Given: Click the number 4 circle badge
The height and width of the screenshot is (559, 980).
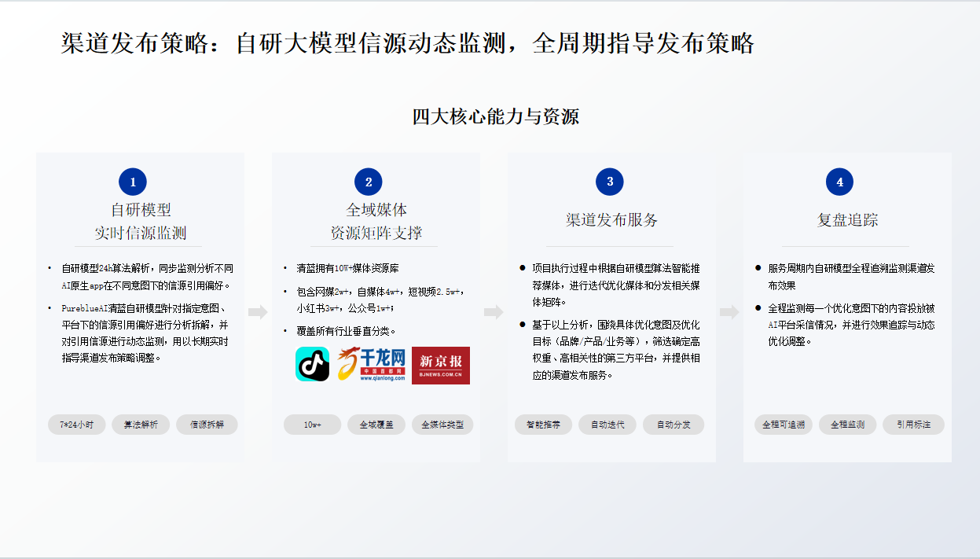Looking at the screenshot, I should pyautogui.click(x=839, y=182).
